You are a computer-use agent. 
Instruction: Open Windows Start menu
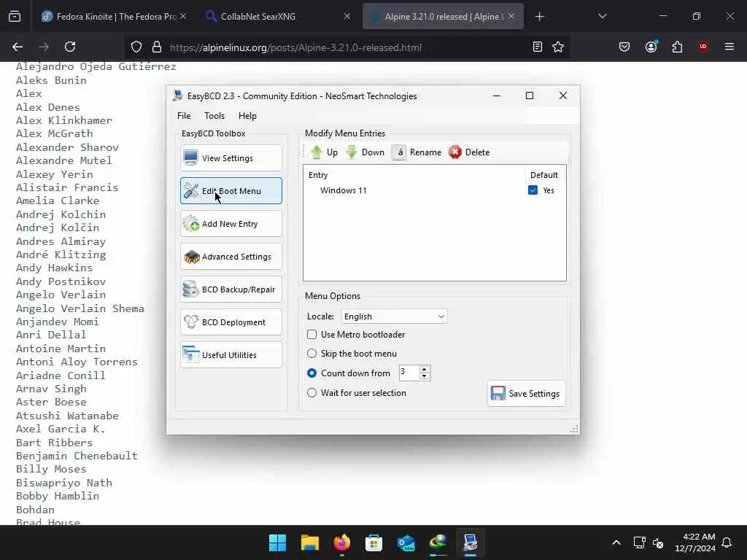278,542
